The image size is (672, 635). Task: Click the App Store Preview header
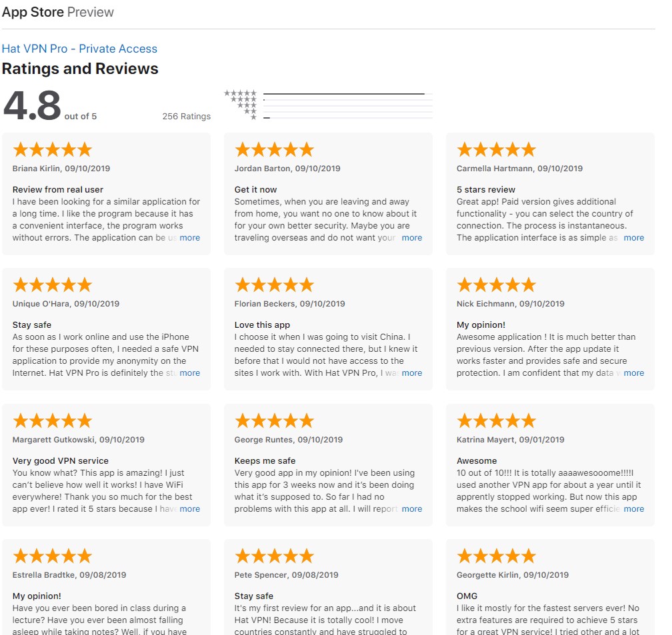tap(58, 12)
